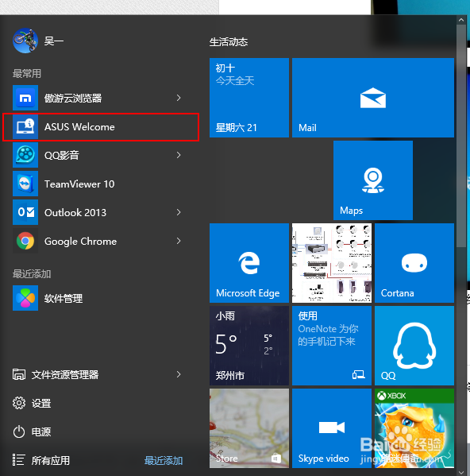Expand the Outlook 2013 jump list arrow
This screenshot has height=476, width=470.
pos(179,212)
